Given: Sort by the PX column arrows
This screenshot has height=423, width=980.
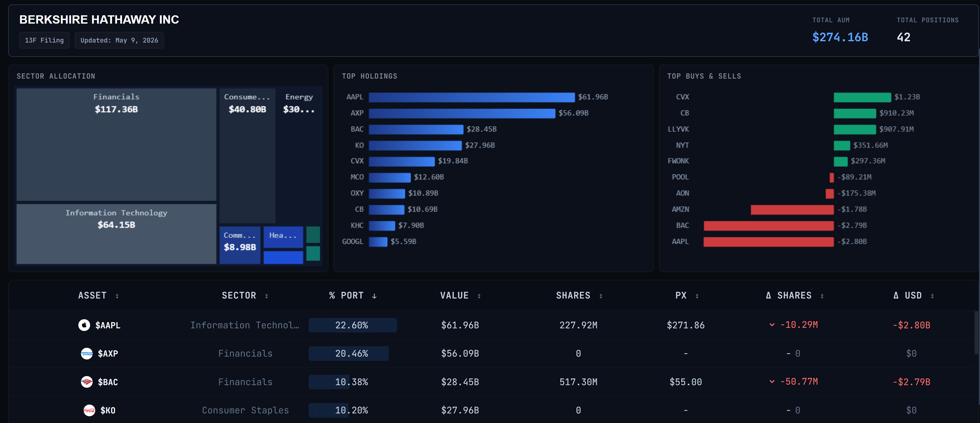Looking at the screenshot, I should coord(697,296).
